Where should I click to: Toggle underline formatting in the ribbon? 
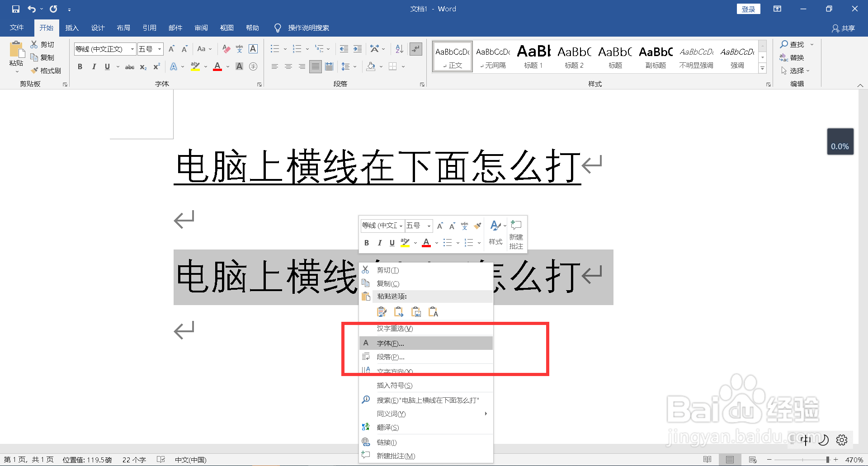click(x=107, y=66)
